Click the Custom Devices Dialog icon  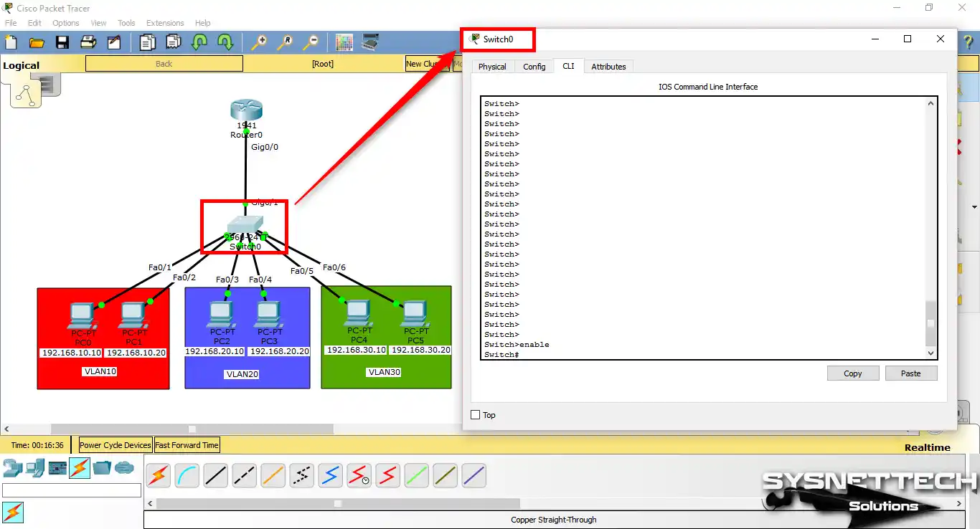click(x=370, y=43)
